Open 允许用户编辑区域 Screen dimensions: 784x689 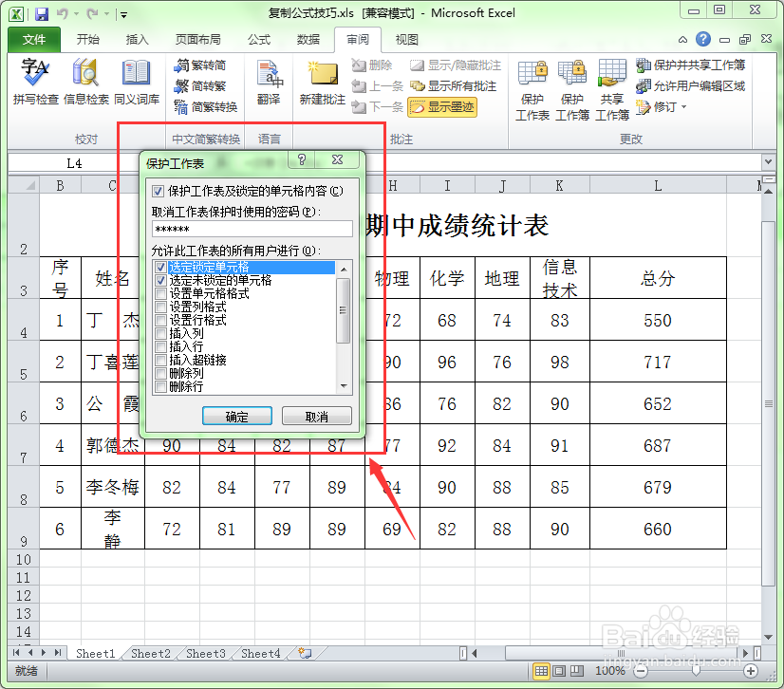pyautogui.click(x=690, y=86)
